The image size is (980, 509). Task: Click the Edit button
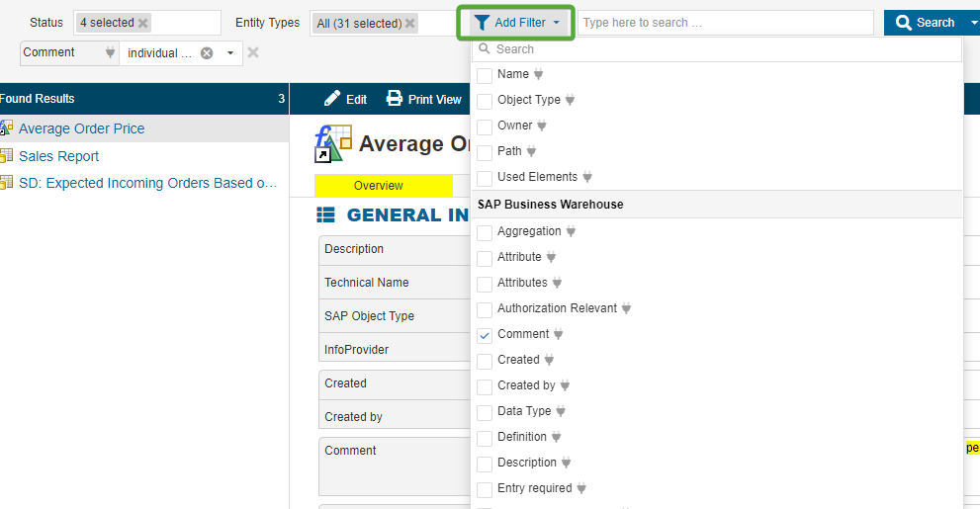pyautogui.click(x=345, y=99)
